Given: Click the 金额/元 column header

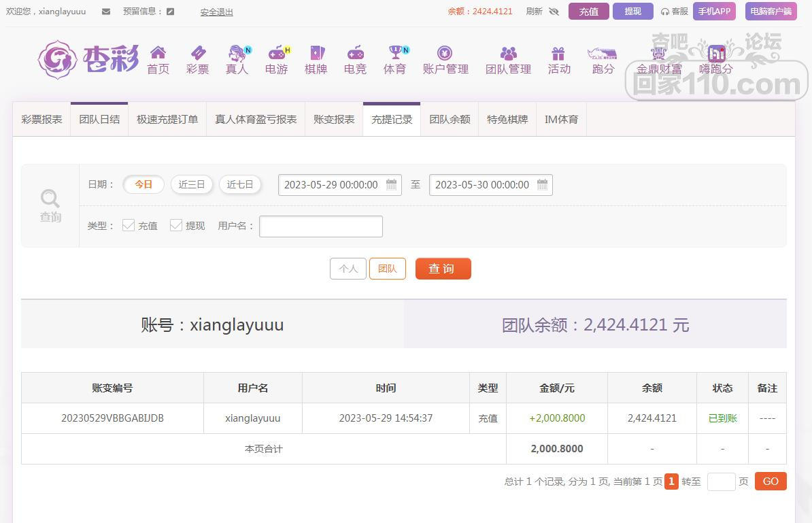Looking at the screenshot, I should click(557, 388).
